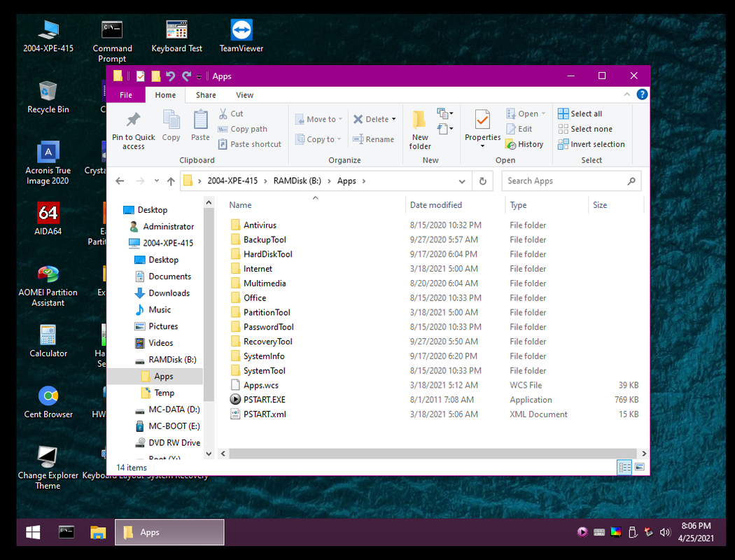
Task: Switch to the View ribbon tab
Action: [244, 94]
